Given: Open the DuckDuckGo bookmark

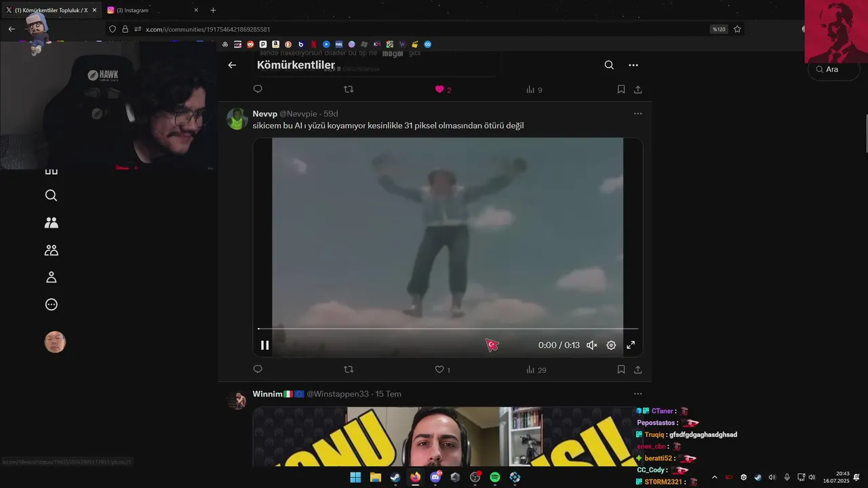Looking at the screenshot, I should click(x=288, y=44).
